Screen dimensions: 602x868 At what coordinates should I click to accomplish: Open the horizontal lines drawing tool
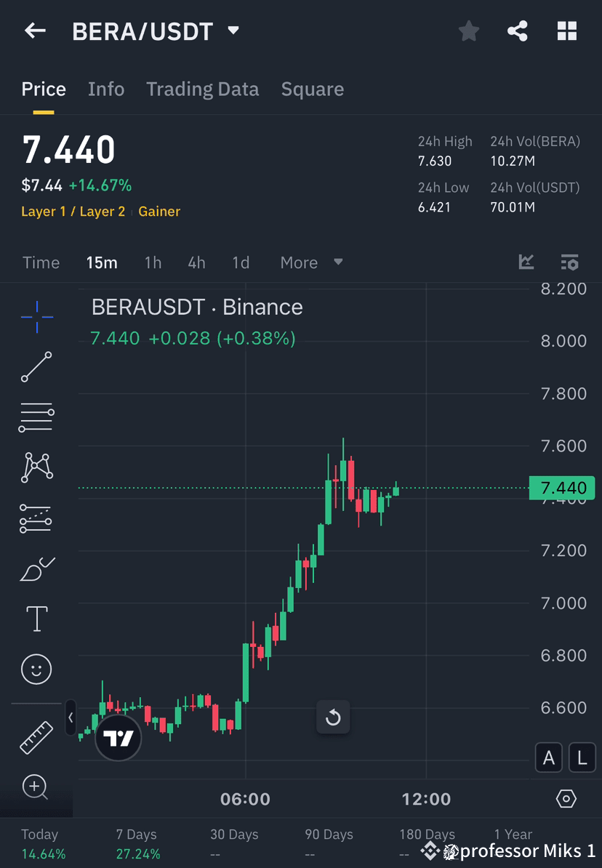pyautogui.click(x=36, y=417)
